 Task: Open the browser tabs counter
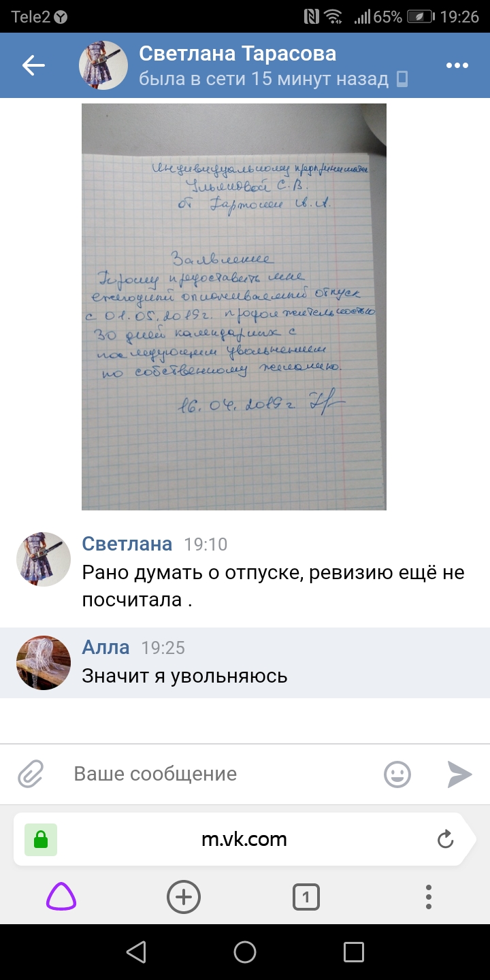tap(306, 897)
